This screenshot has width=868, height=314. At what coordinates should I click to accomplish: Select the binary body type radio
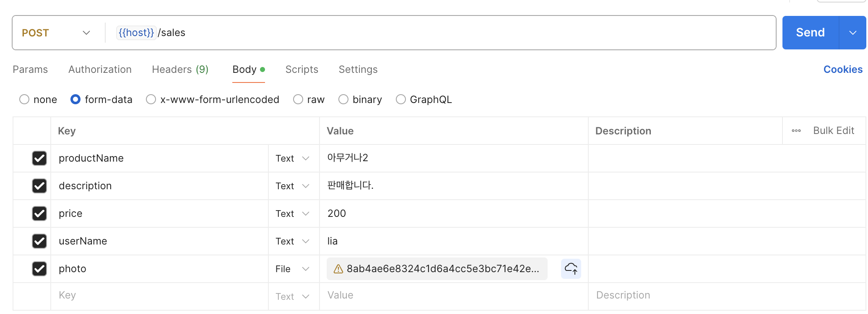click(343, 99)
